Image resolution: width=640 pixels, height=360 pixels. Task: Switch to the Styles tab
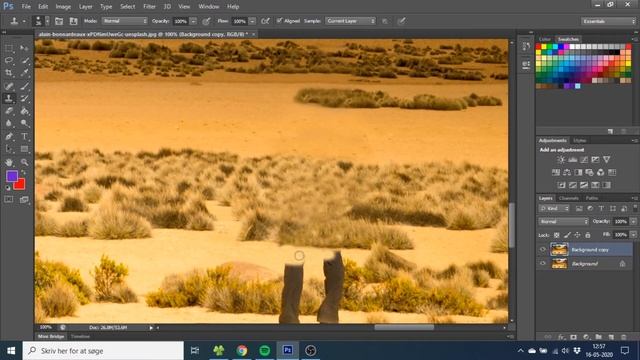click(579, 140)
